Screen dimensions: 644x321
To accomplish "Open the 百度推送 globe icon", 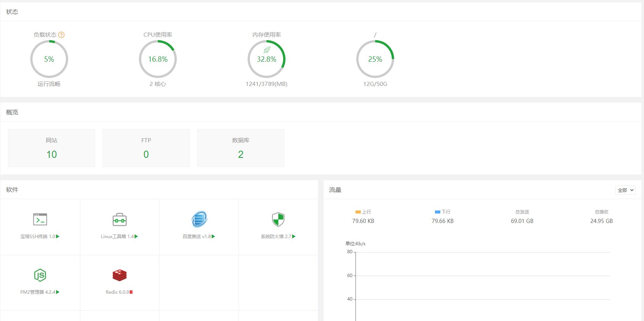I will pos(199,219).
